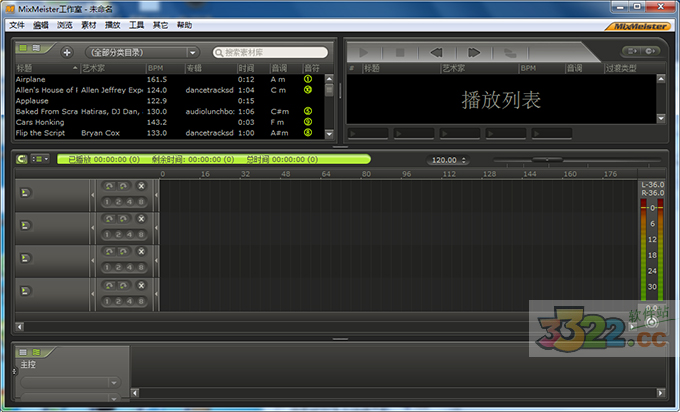Select the Cars Honking track row
The height and width of the screenshot is (412, 680).
[170, 122]
